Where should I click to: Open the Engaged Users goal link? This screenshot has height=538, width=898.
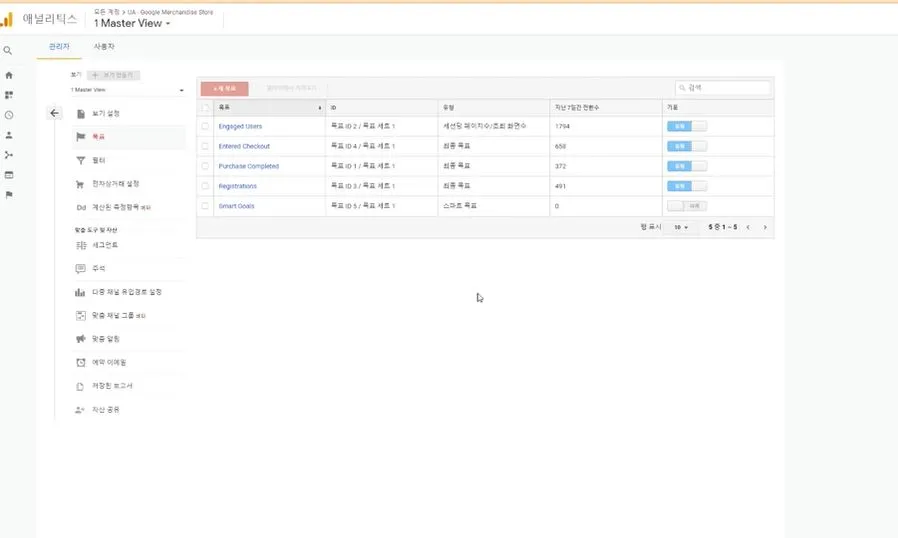tap(240, 127)
